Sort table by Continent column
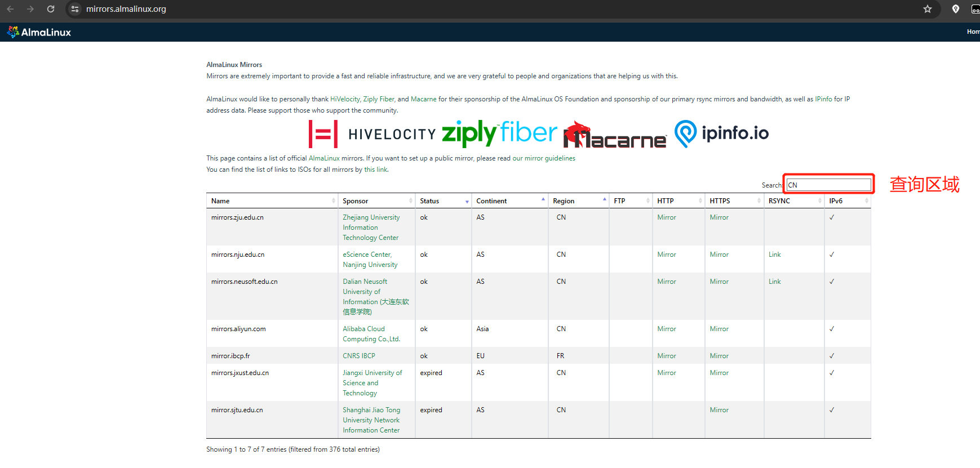980x468 pixels. coord(510,201)
